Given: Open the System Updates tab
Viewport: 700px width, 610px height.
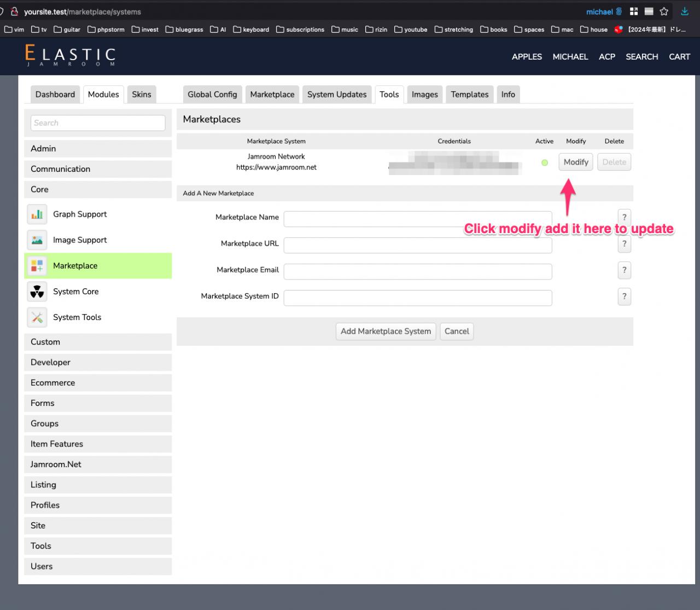Looking at the screenshot, I should click(336, 95).
